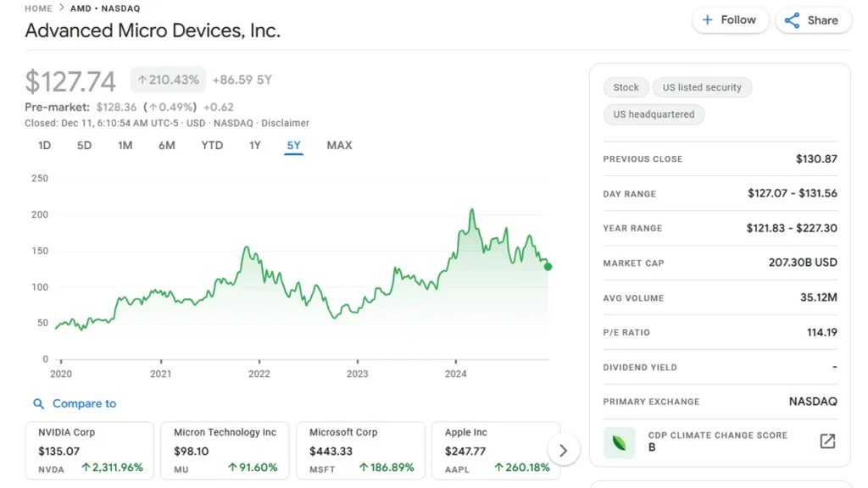This screenshot has width=868, height=488.
Task: Click the Follow plus icon button
Action: coord(708,20)
